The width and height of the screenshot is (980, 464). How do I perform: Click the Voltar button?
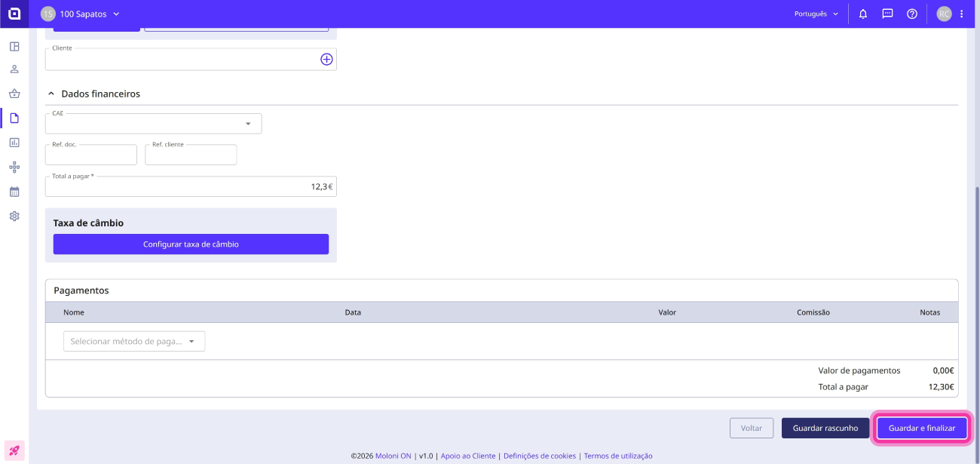(x=752, y=428)
